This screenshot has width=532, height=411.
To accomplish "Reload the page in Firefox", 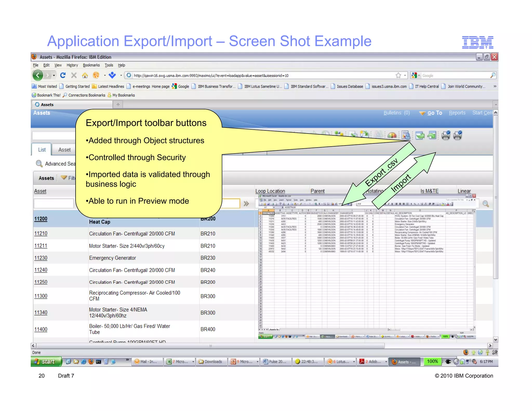I will pos(63,75).
